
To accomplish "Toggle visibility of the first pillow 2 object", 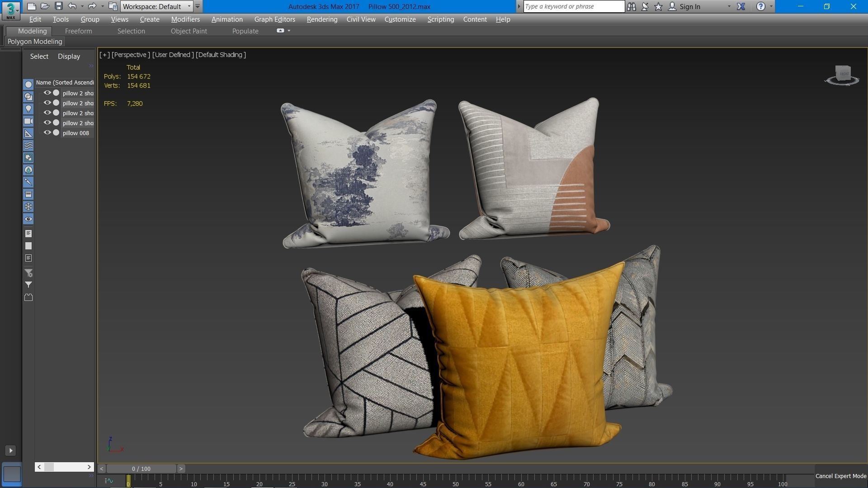I will [47, 93].
